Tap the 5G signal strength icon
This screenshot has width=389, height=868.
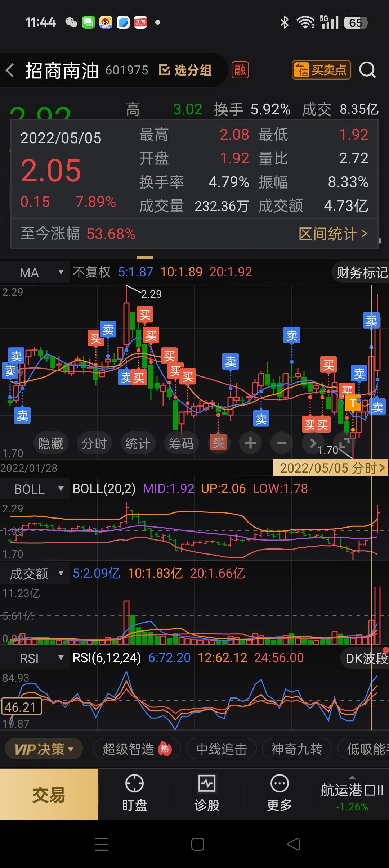point(329,22)
